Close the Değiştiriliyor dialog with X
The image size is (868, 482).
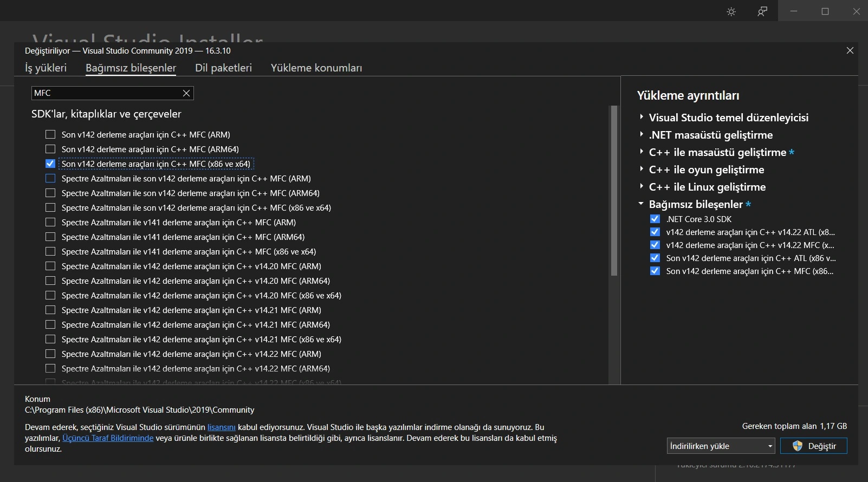point(850,50)
